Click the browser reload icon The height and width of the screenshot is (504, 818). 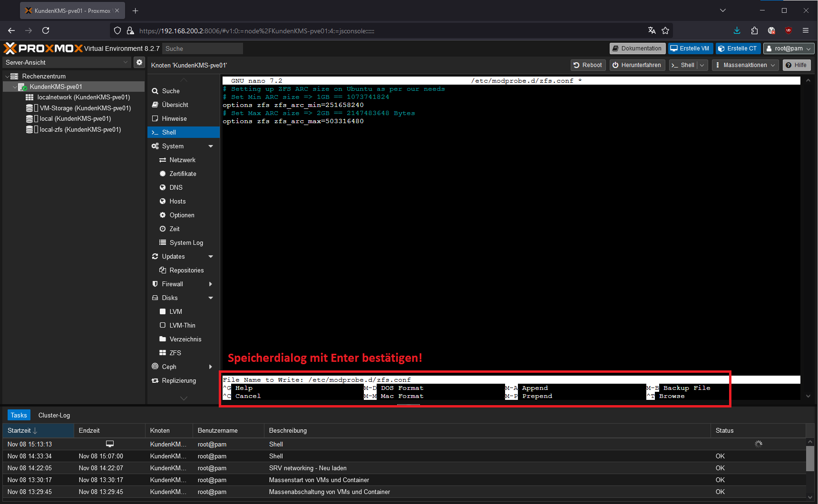click(46, 30)
